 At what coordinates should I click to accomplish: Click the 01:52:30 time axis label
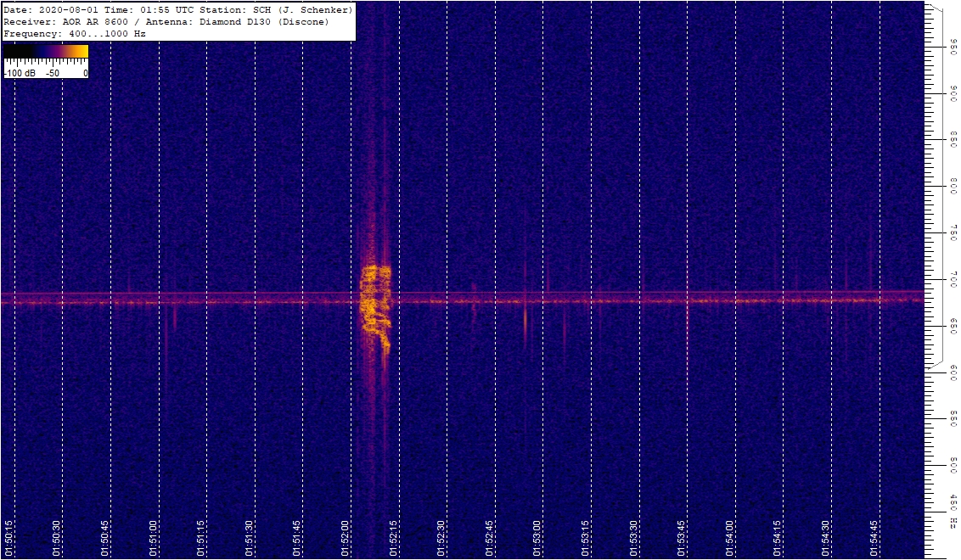click(441, 540)
